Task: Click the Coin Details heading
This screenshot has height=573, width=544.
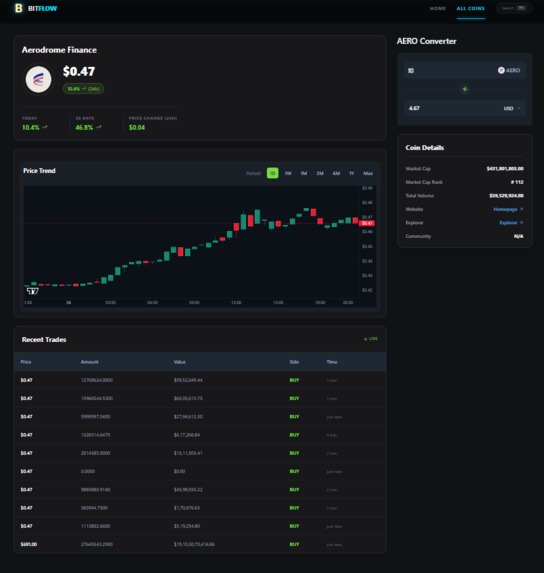Action: pyautogui.click(x=425, y=148)
